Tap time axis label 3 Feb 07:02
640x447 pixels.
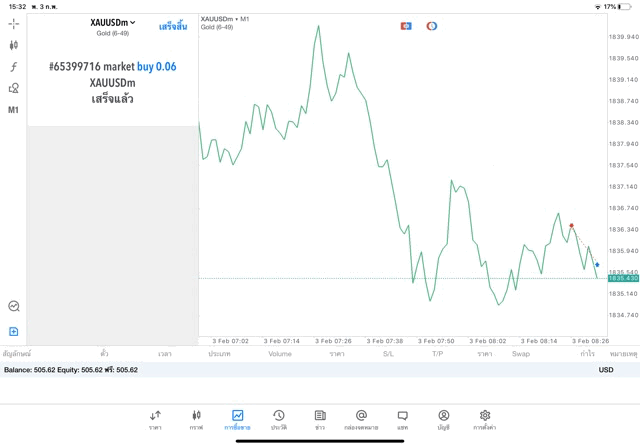coord(230,341)
